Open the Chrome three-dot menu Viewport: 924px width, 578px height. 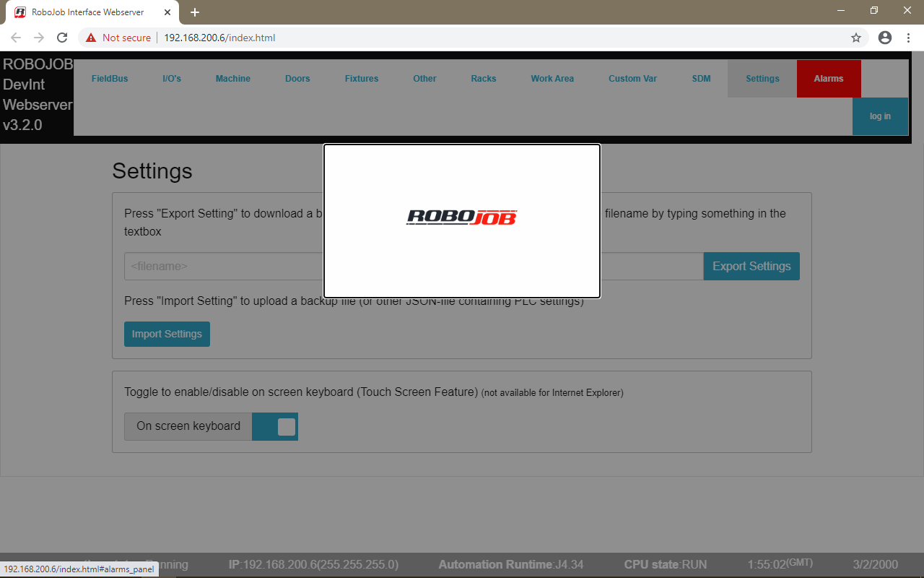[x=907, y=38]
